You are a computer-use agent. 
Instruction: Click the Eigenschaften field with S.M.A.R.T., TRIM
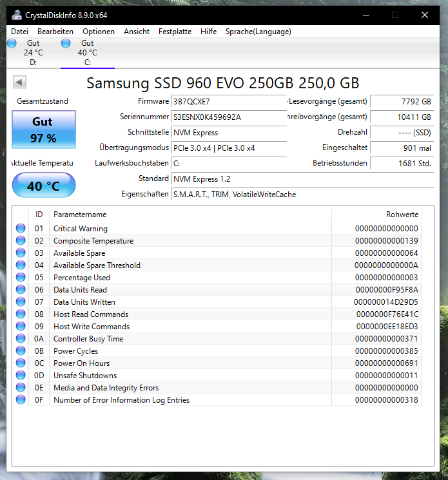click(x=302, y=195)
